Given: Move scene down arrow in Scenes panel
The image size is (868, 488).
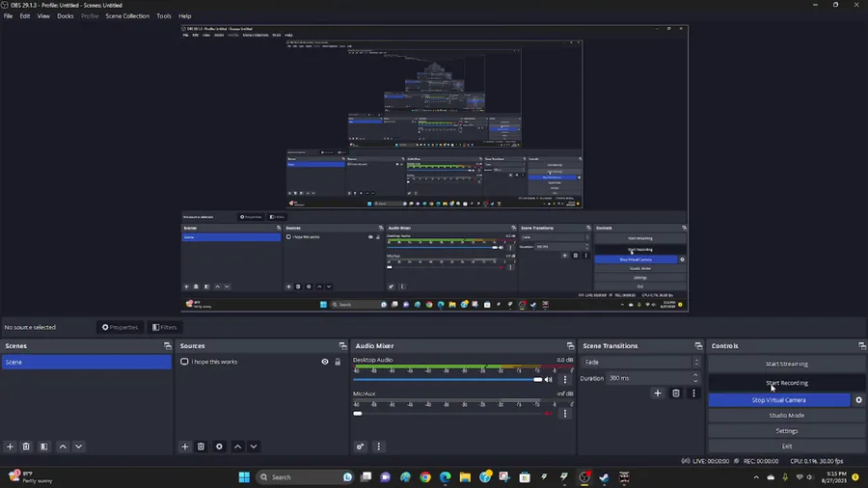Looking at the screenshot, I should [x=79, y=447].
